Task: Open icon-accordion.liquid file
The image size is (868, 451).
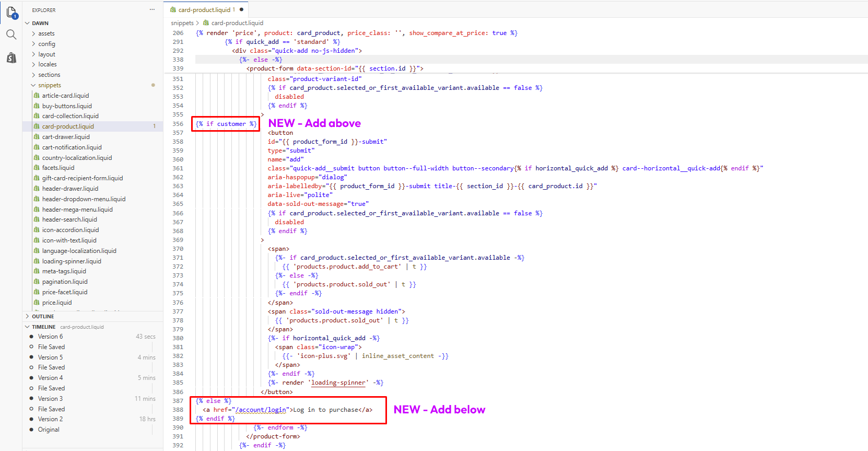Action: (71, 230)
